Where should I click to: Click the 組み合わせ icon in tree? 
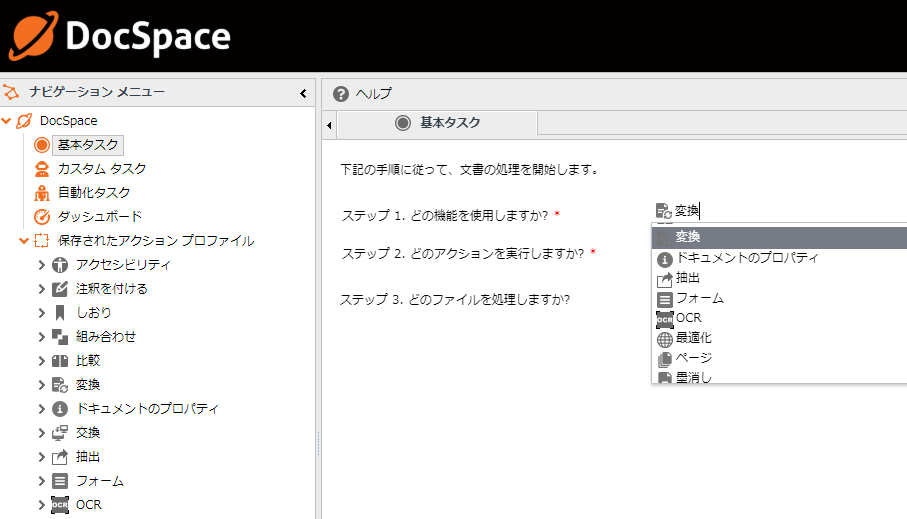pos(60,337)
